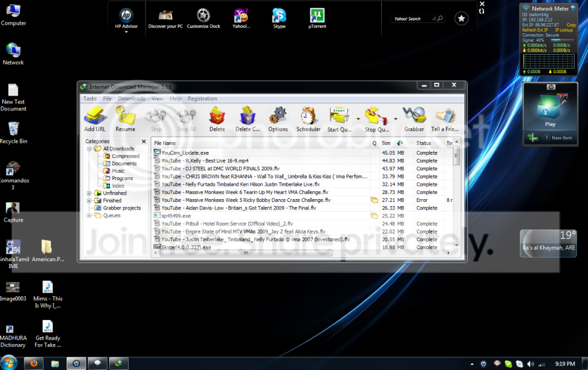Open HP Advisor in the dock

click(x=126, y=19)
